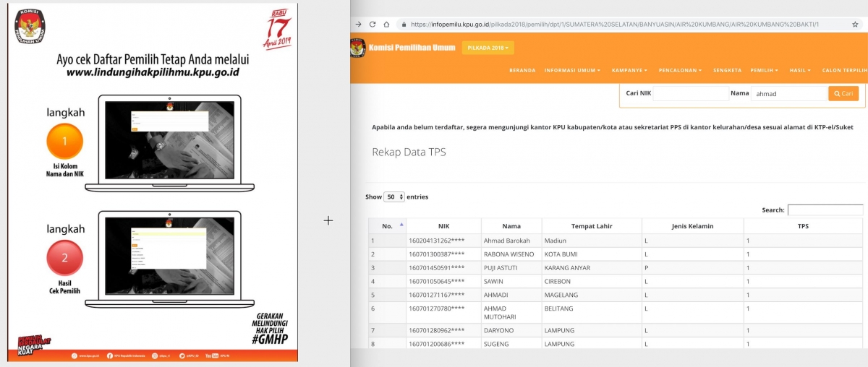Click NIK 160701280962****

(x=436, y=331)
